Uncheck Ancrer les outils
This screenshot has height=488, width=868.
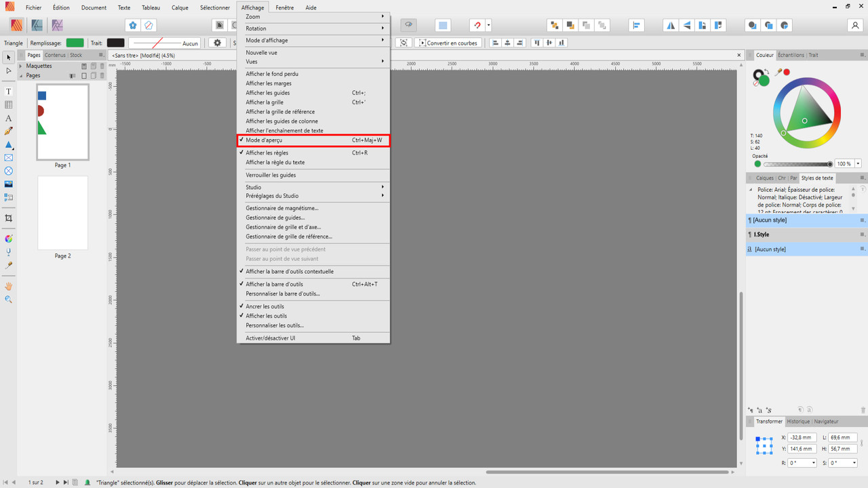313,306
